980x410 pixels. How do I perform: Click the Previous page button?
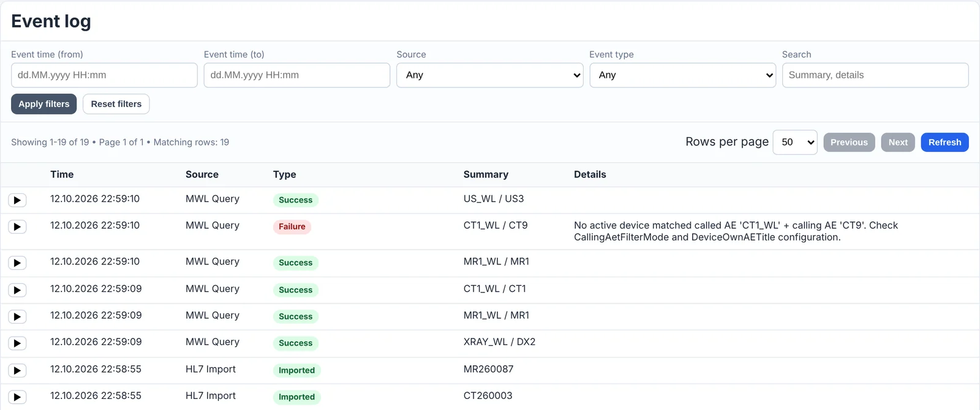click(x=849, y=143)
